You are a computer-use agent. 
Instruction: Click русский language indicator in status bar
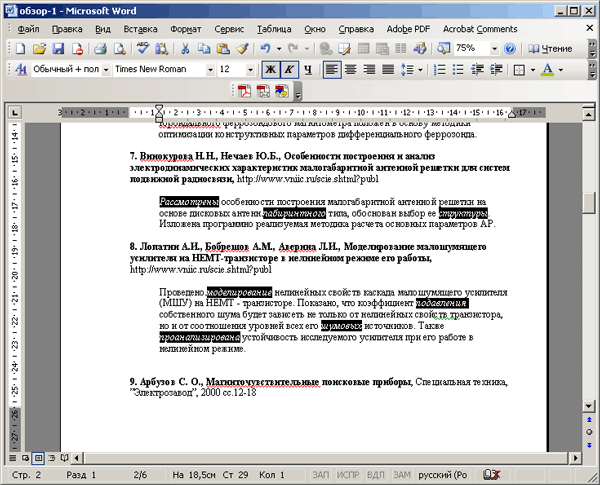tap(443, 475)
